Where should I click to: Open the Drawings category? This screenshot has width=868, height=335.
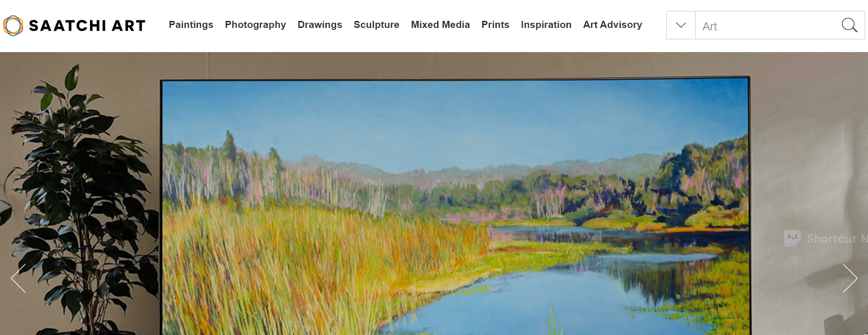320,25
